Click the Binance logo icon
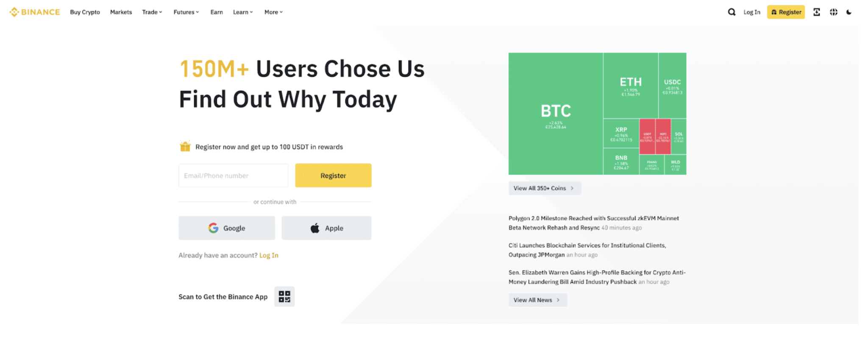The width and height of the screenshot is (868, 340). [14, 12]
